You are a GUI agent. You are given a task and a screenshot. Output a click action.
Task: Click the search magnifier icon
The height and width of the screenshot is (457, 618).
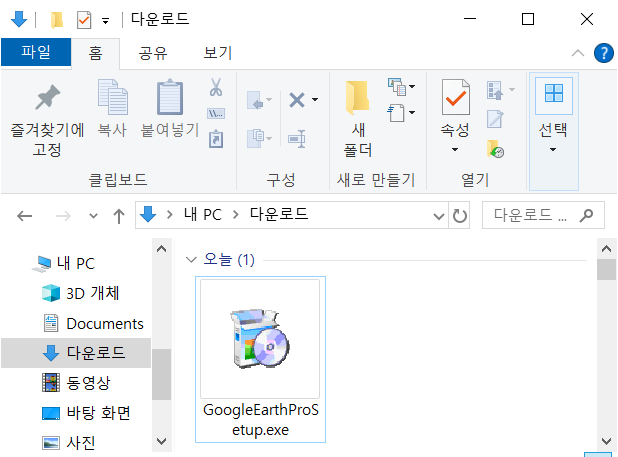tap(586, 215)
